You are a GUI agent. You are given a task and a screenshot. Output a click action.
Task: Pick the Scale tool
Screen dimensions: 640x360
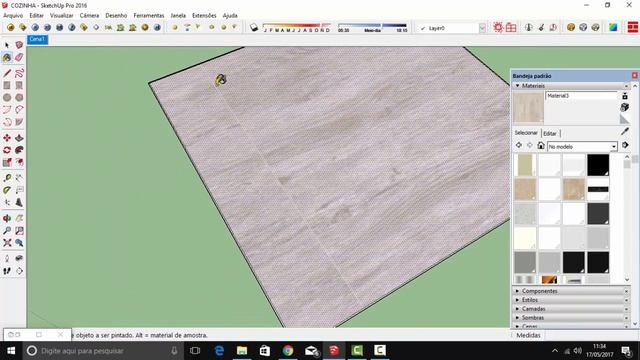click(7, 162)
